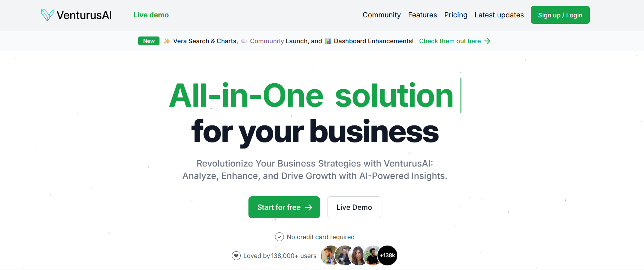Click the arrow after Check them out here
This screenshot has height=270, width=644.
(487, 41)
